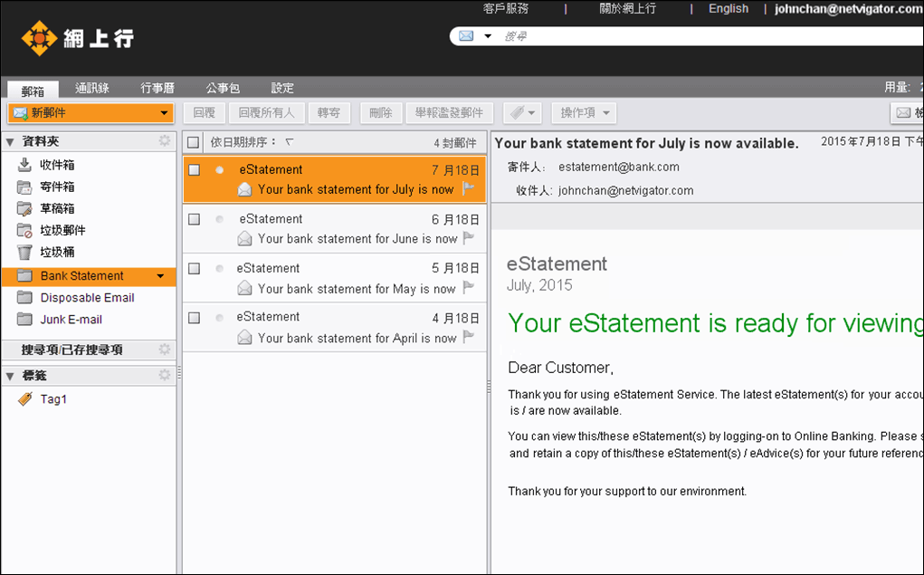Open 垃圾桶 trash icon
The width and height of the screenshot is (924, 575).
pyautogui.click(x=24, y=253)
